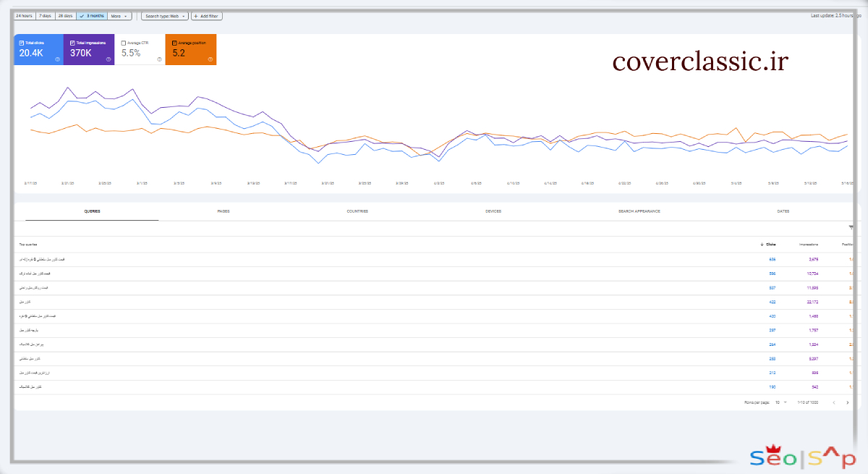Toggle the Average position metric checkbox
868x474 pixels.
click(174, 43)
